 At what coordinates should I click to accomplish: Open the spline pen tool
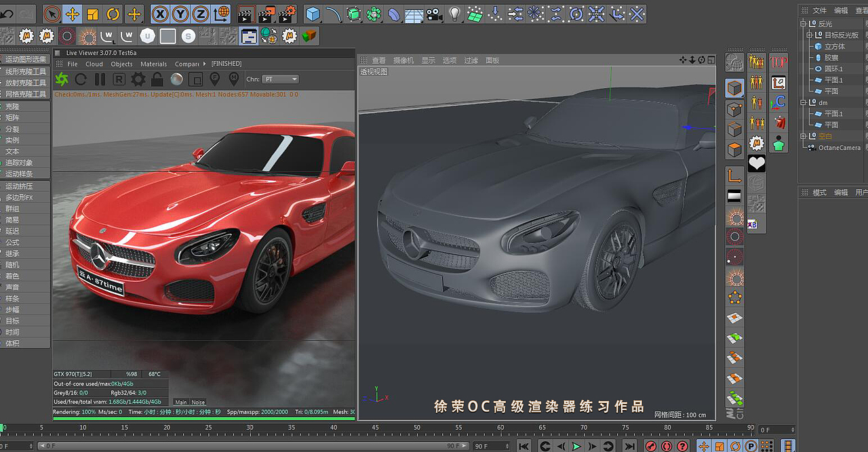click(x=332, y=14)
